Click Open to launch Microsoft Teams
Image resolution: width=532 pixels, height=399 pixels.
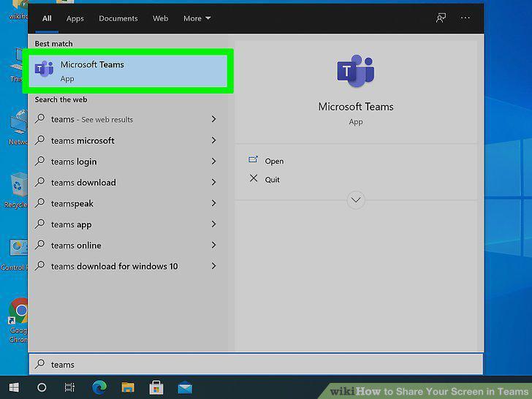[x=274, y=161]
